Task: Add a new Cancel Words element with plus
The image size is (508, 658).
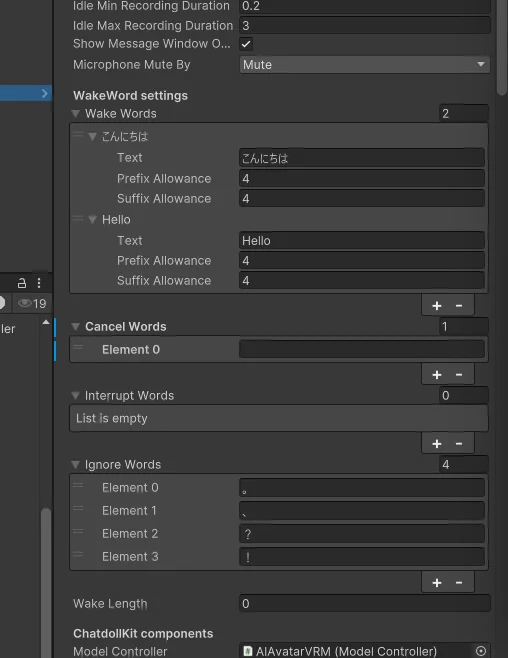Action: tap(437, 375)
